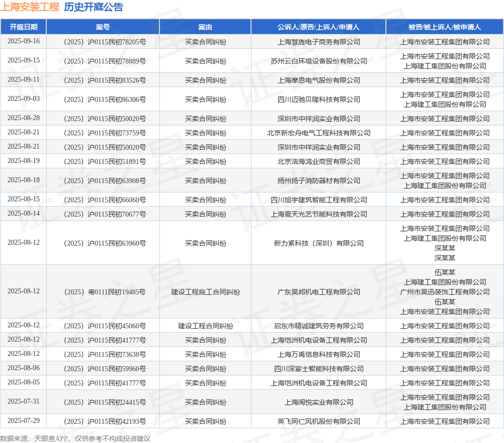Select the date cell 2025-09-11
The width and height of the screenshot is (504, 443).
tap(24, 79)
